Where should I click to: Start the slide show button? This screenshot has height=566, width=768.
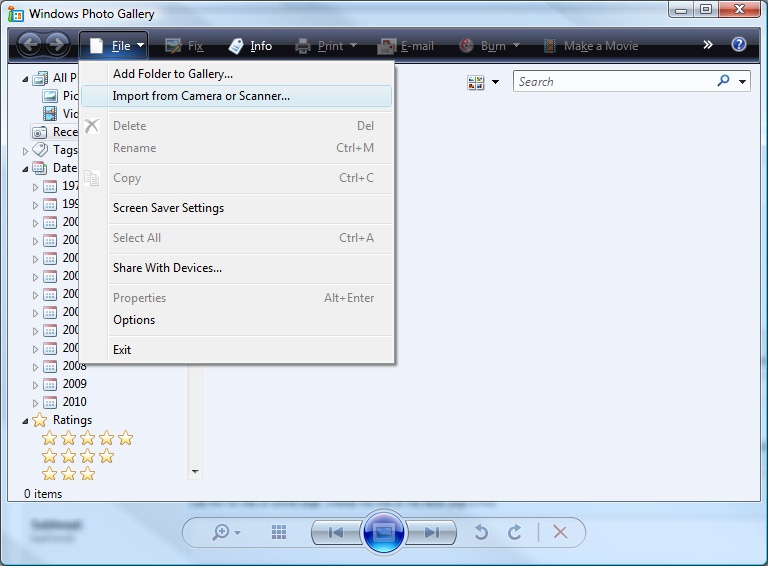tap(384, 532)
